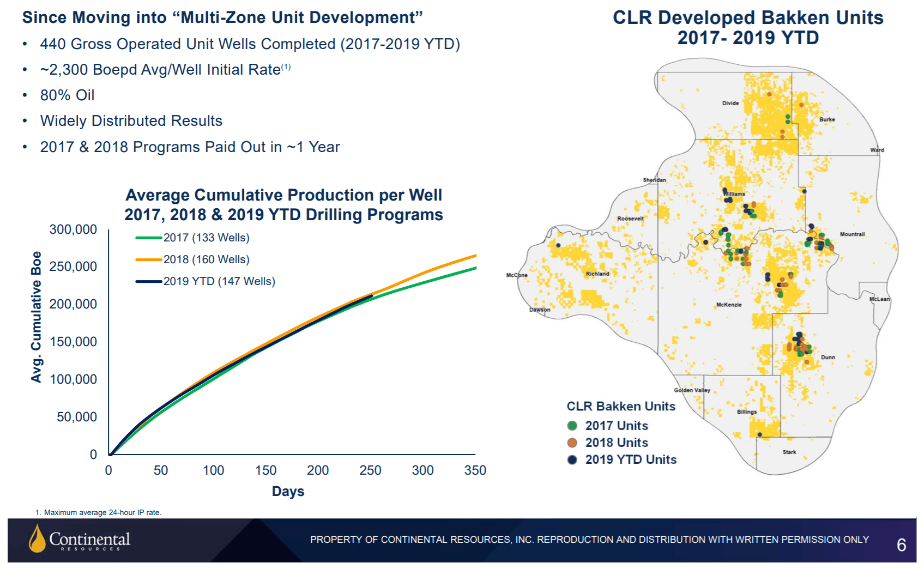
Task: Click the Golden Valley county label
Action: click(692, 390)
